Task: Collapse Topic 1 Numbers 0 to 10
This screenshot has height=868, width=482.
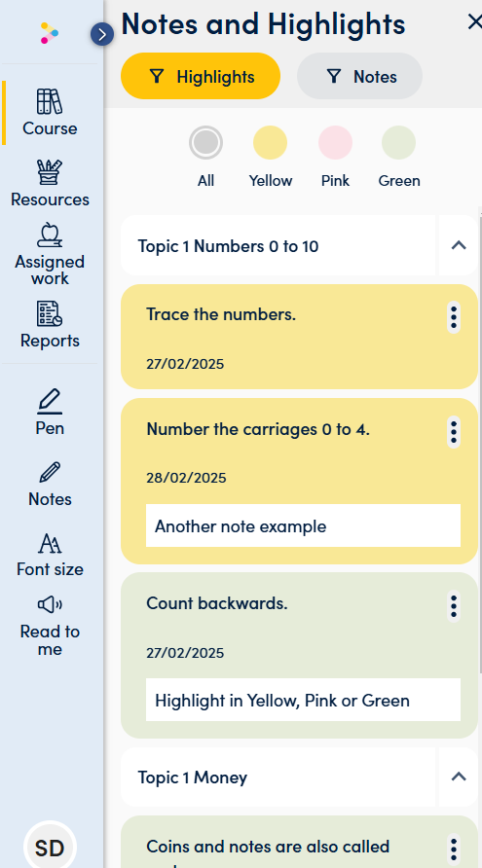Action: pos(459,245)
